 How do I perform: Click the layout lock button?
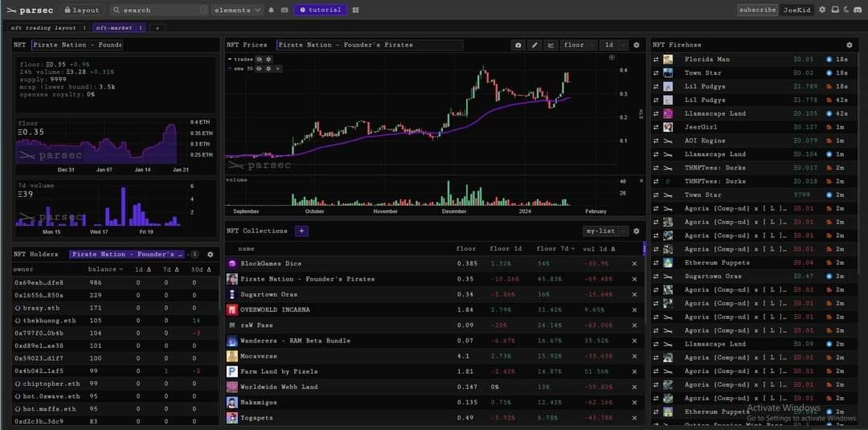82,10
